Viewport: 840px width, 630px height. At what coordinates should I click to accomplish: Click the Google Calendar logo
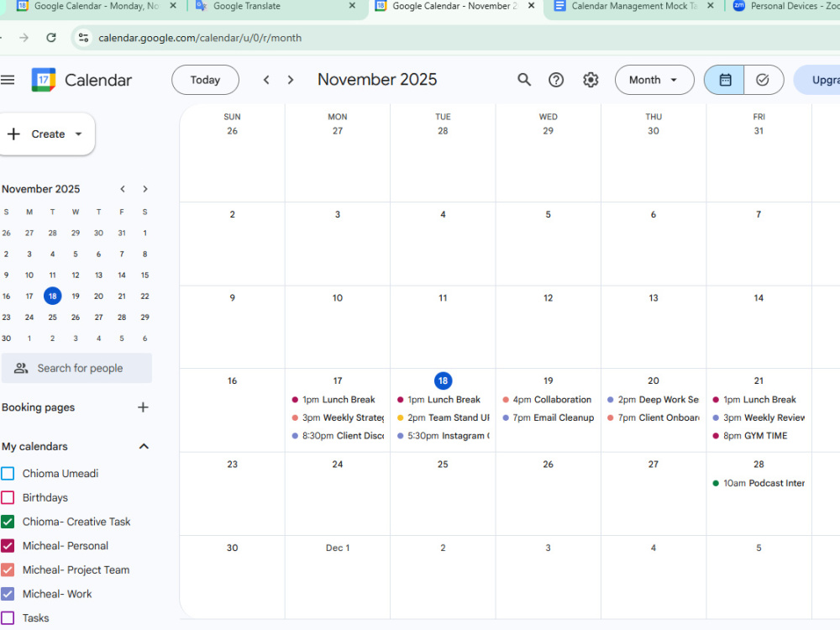point(44,80)
